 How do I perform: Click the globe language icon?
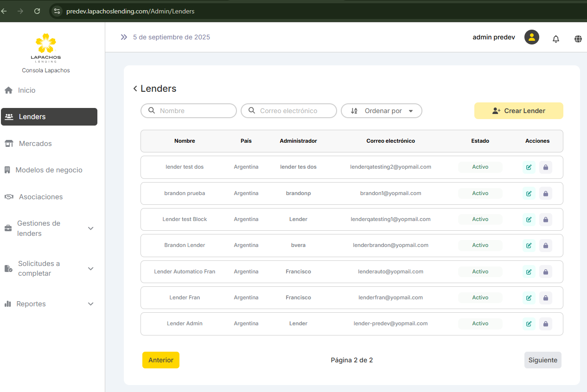[x=578, y=39]
